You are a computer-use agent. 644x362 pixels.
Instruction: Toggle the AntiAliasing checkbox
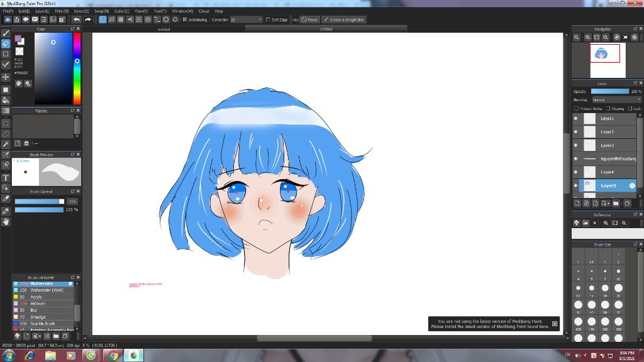[185, 19]
